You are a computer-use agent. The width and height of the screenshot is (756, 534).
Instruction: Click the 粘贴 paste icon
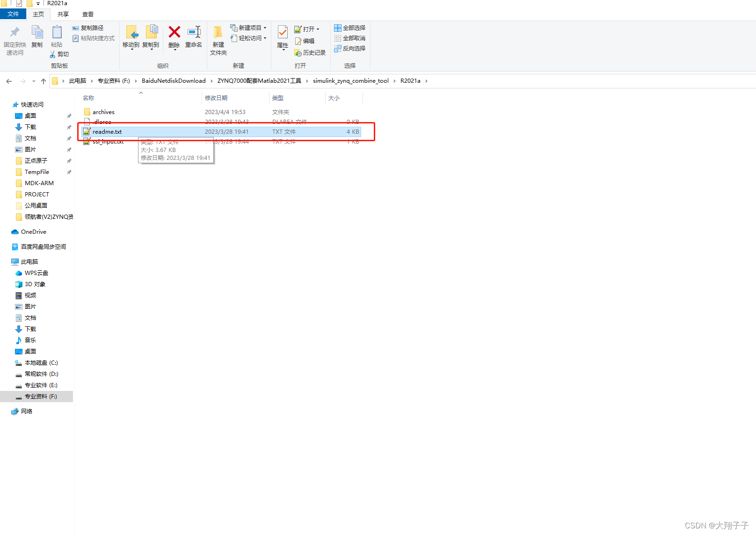coord(57,35)
